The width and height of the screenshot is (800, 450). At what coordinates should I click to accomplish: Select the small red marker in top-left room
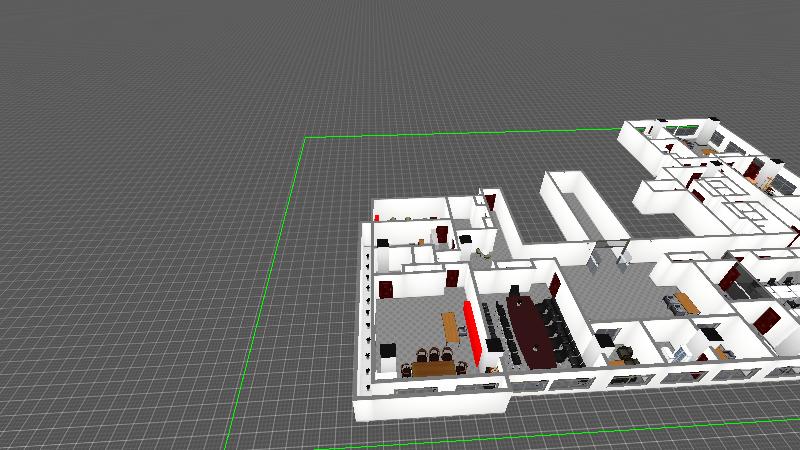click(376, 216)
